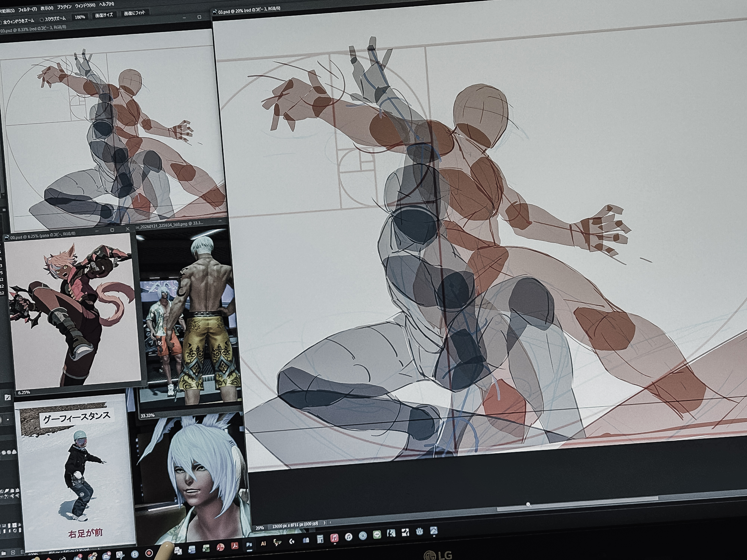Expand the status bar info arrow

pos(324,523)
